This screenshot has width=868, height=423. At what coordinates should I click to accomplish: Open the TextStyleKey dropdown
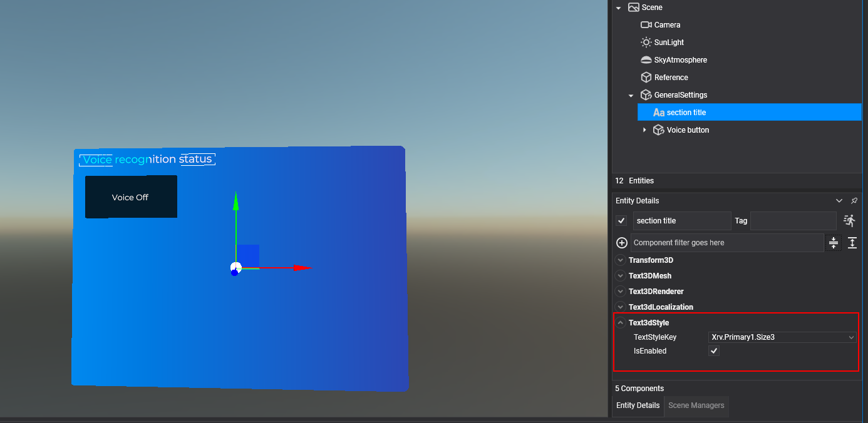(x=782, y=337)
